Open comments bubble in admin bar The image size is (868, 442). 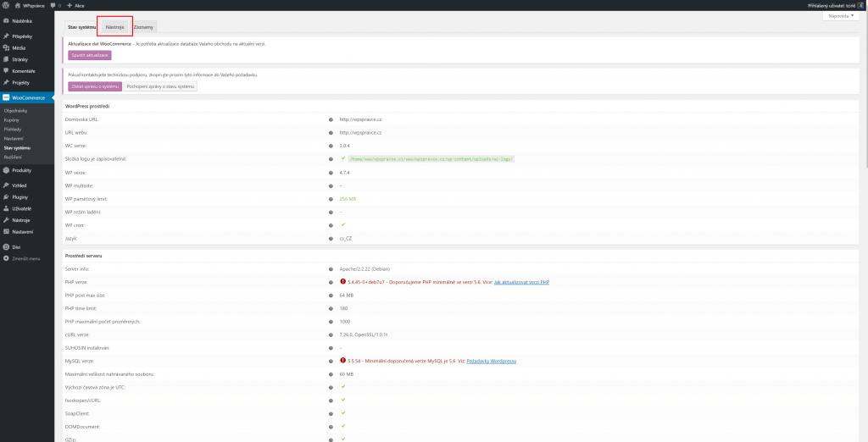click(55, 5)
